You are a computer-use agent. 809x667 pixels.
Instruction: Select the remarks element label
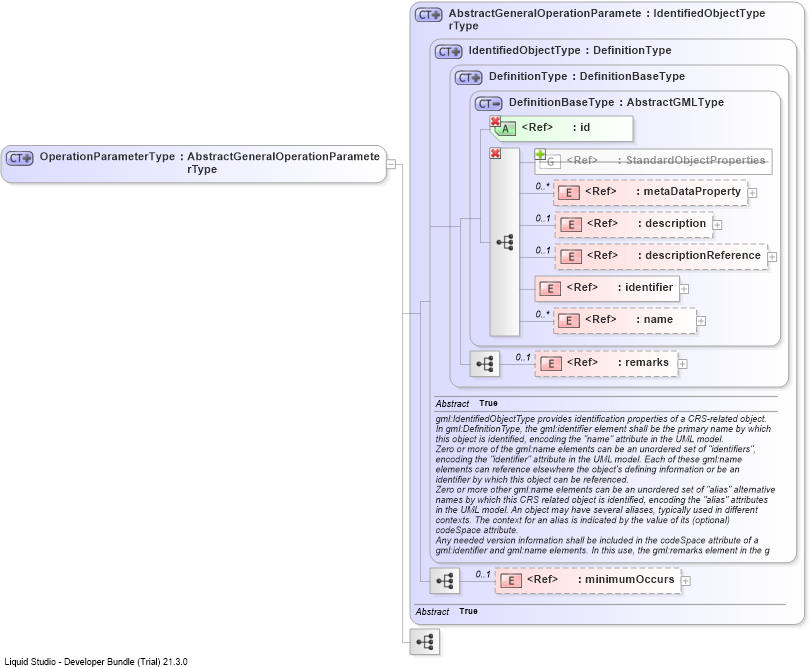point(646,363)
